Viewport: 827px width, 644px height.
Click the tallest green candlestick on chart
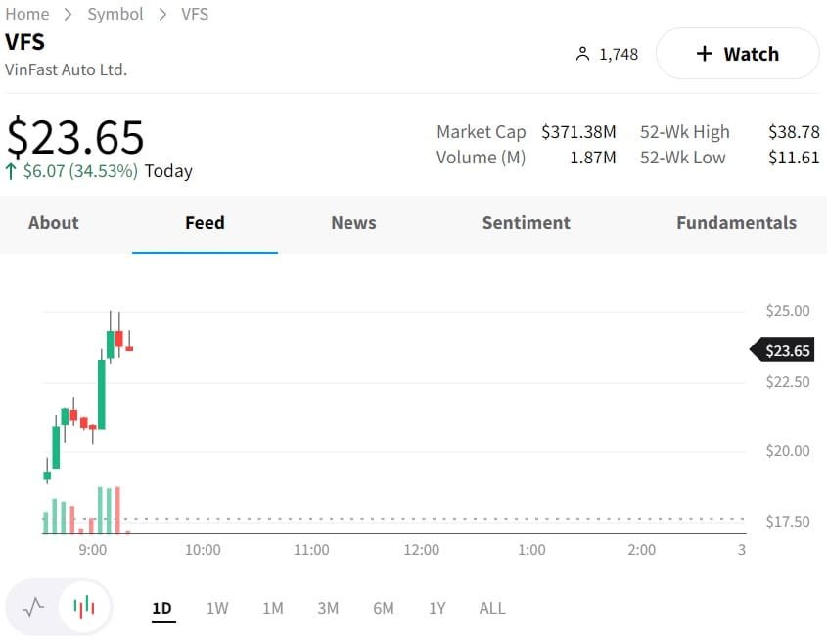click(x=101, y=393)
